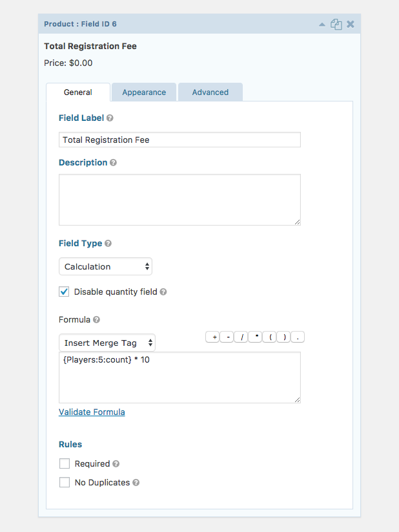Open the Field Type help icon
This screenshot has width=399, height=532.
108,243
